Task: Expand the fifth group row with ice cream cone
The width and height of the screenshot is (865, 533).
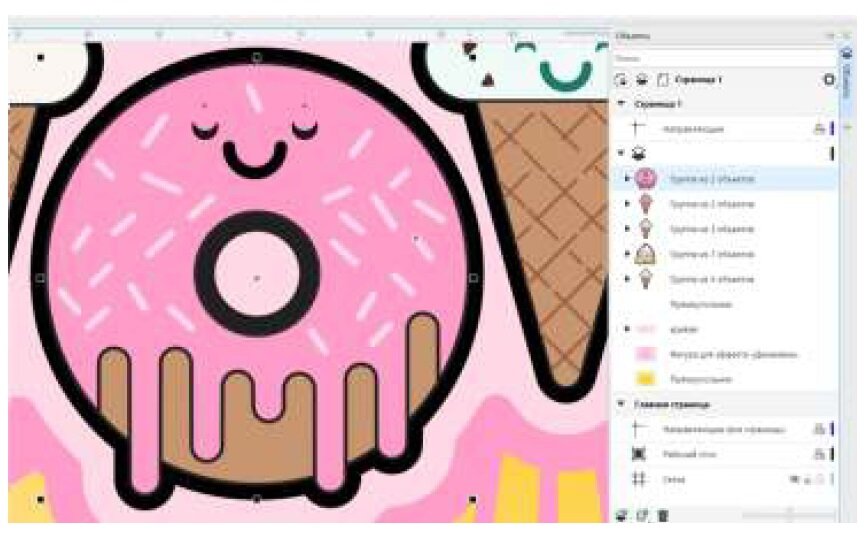Action: point(627,279)
